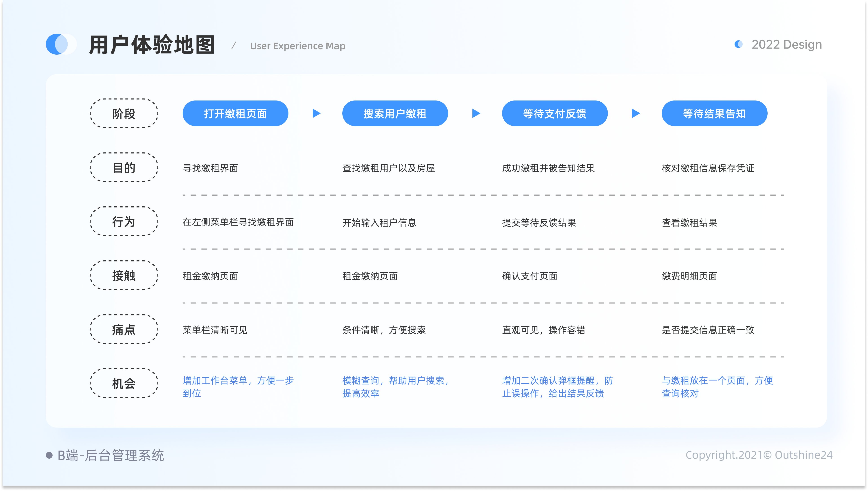The width and height of the screenshot is (868, 491).
Task: Switch to the 等待支付反馈 stage
Action: tap(555, 113)
